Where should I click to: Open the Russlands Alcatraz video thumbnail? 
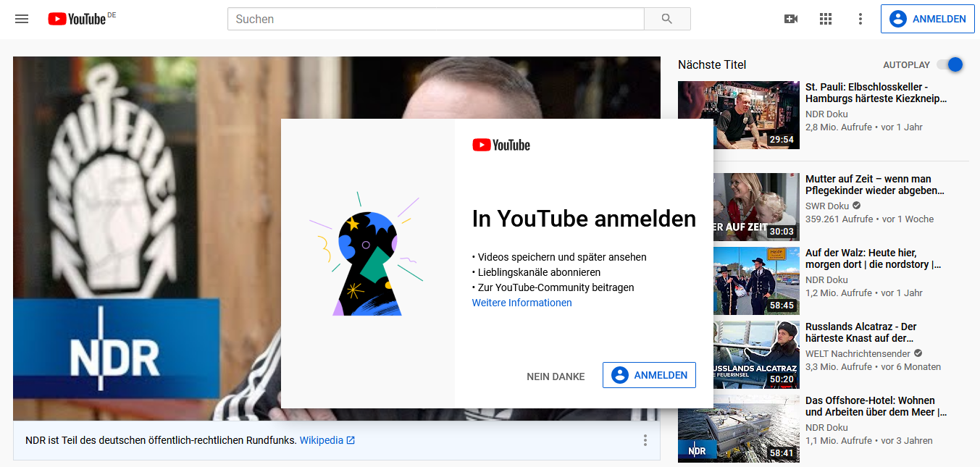(756, 355)
